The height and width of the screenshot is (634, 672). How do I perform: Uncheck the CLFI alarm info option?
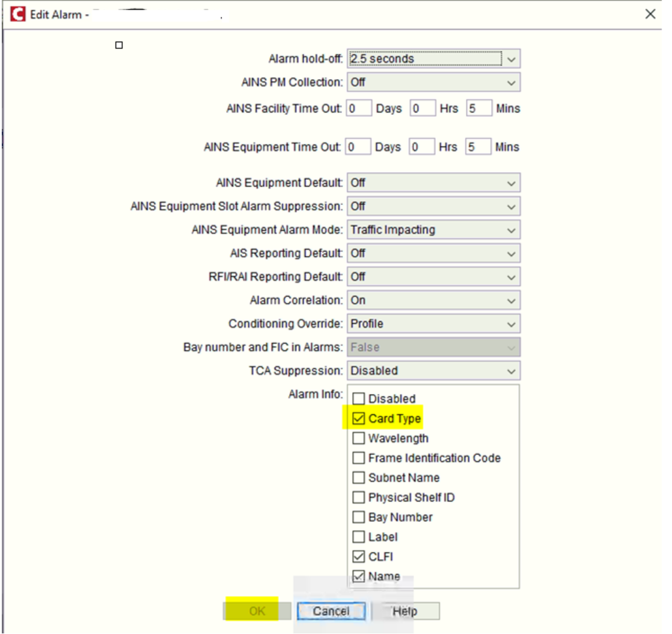[x=359, y=556]
